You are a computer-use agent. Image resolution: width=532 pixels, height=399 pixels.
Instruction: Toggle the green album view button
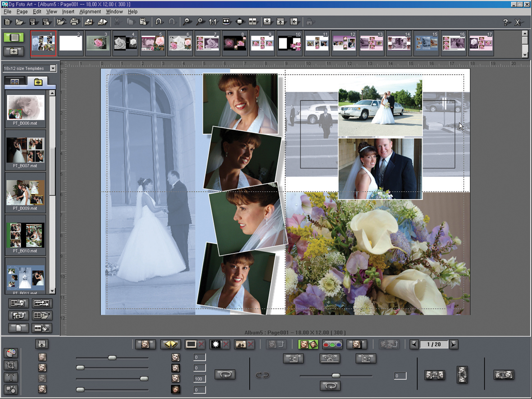click(14, 37)
